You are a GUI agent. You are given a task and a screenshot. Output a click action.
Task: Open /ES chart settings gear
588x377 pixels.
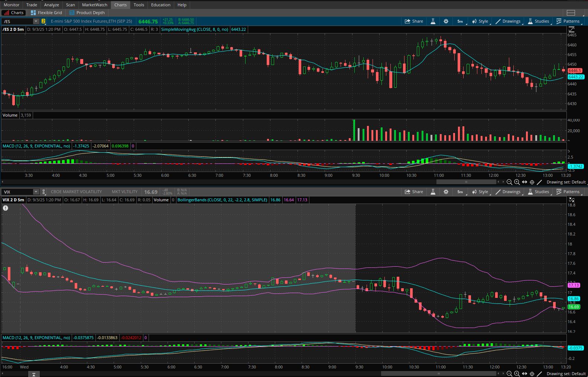tap(446, 21)
